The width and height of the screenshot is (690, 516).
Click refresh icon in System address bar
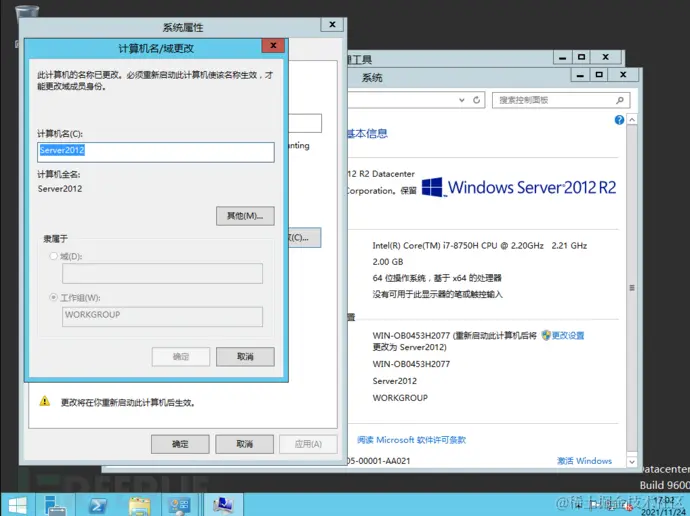(x=476, y=100)
